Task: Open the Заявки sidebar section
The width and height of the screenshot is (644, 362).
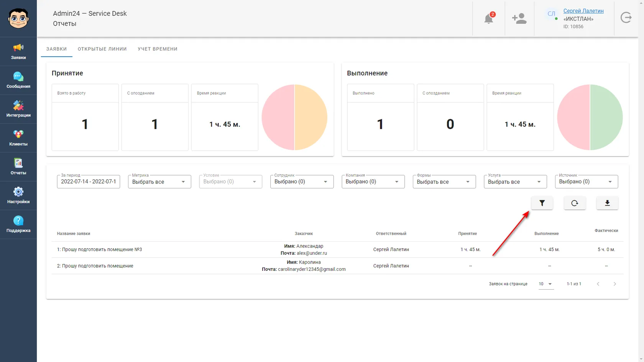Action: pyautogui.click(x=18, y=52)
